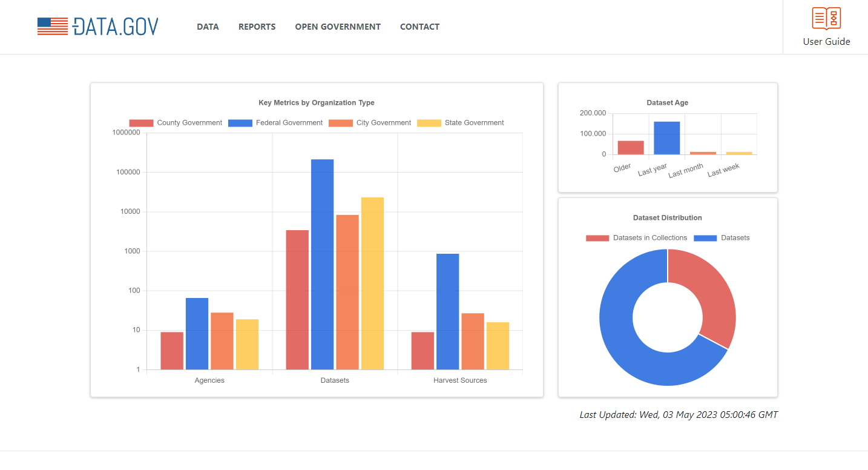868x470 pixels.
Task: Select the Federal Government bar under Agencies
Action: click(x=197, y=334)
